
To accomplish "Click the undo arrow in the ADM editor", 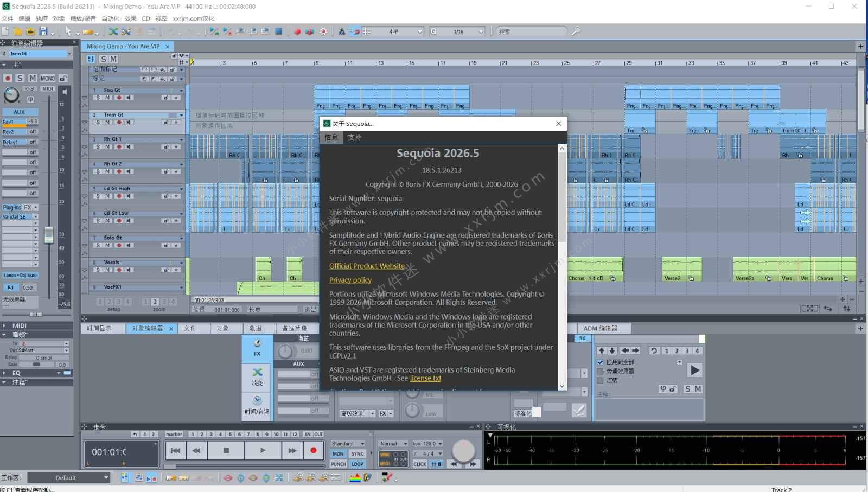I will (654, 351).
